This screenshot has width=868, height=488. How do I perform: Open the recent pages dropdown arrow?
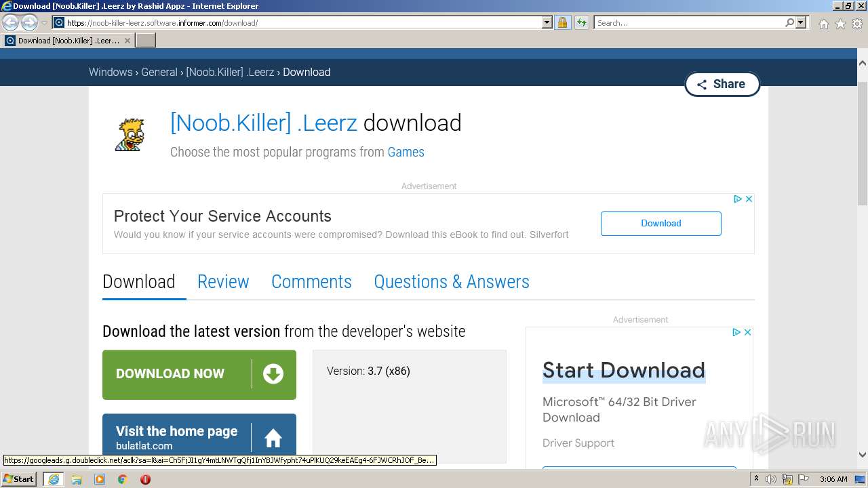pos(45,23)
